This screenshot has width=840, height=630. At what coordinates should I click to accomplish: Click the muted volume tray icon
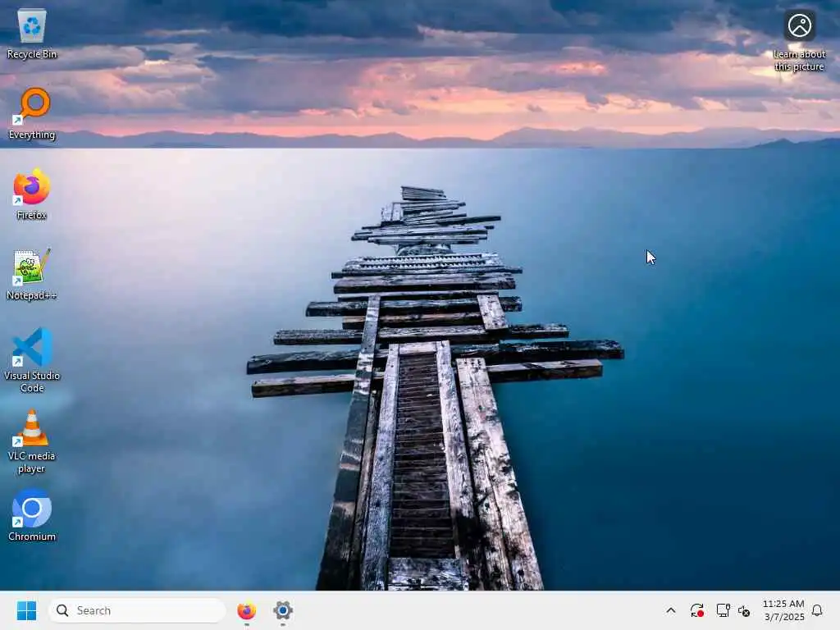tap(744, 610)
